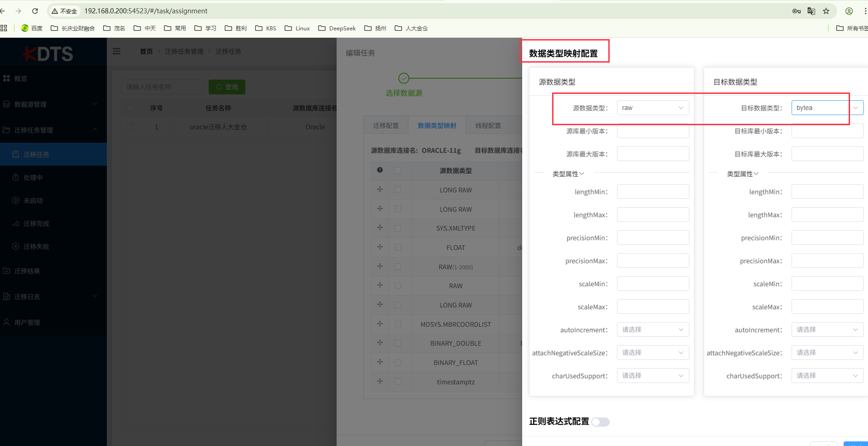
Task: Click the 首页 breadcrumb link
Action: tap(146, 52)
